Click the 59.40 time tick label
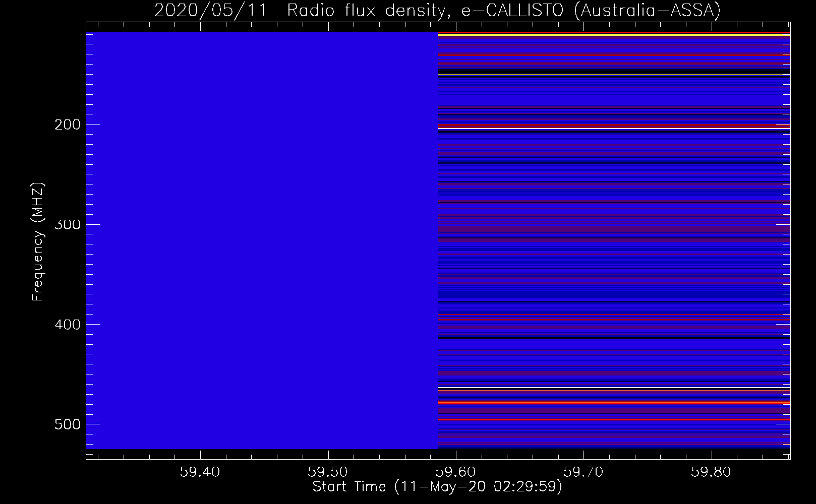The height and width of the screenshot is (504, 816). point(201,472)
